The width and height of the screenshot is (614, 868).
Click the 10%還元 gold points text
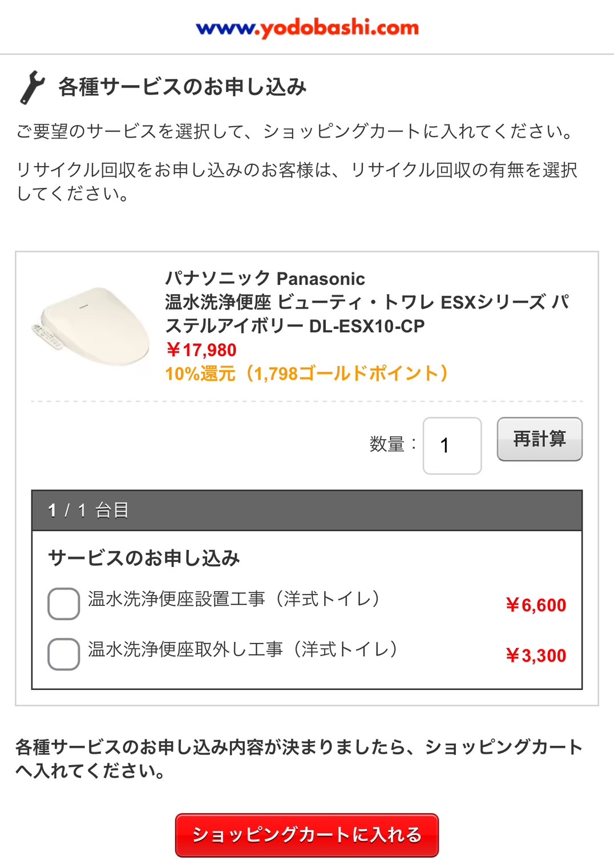click(306, 375)
